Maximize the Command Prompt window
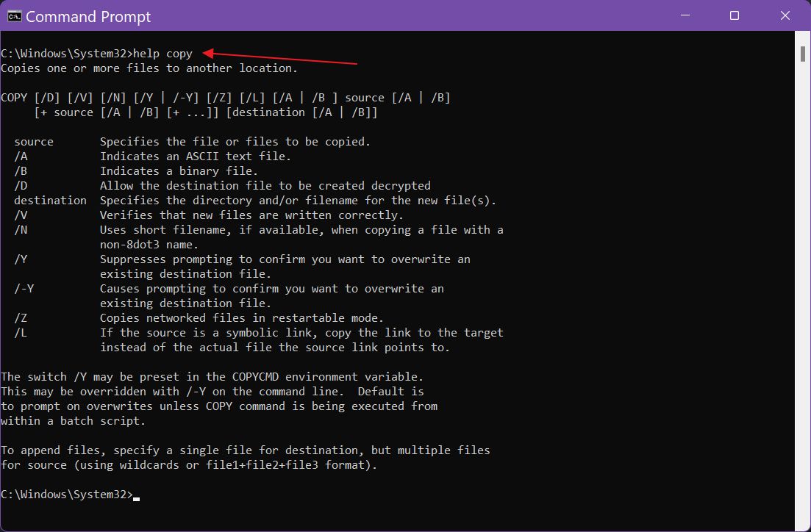The width and height of the screenshot is (811, 532). tap(734, 15)
